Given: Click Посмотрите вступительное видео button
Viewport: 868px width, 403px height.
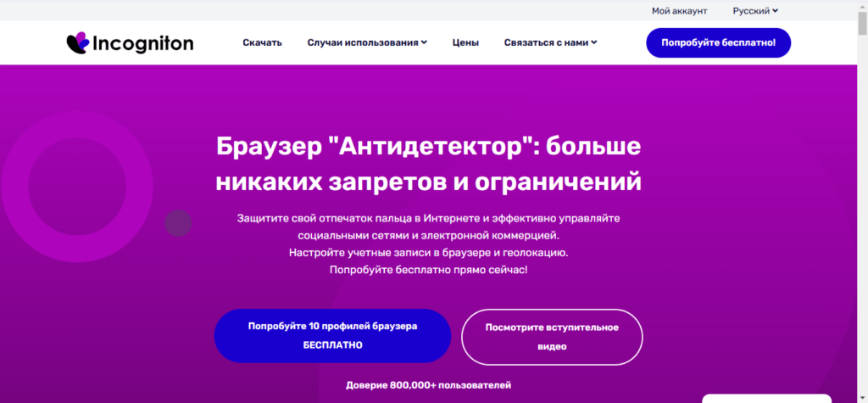Looking at the screenshot, I should tap(552, 337).
